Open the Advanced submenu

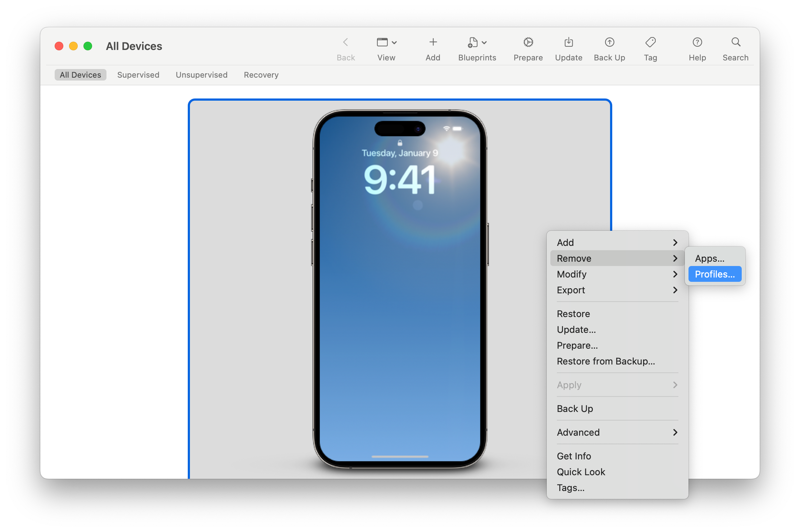pos(617,432)
